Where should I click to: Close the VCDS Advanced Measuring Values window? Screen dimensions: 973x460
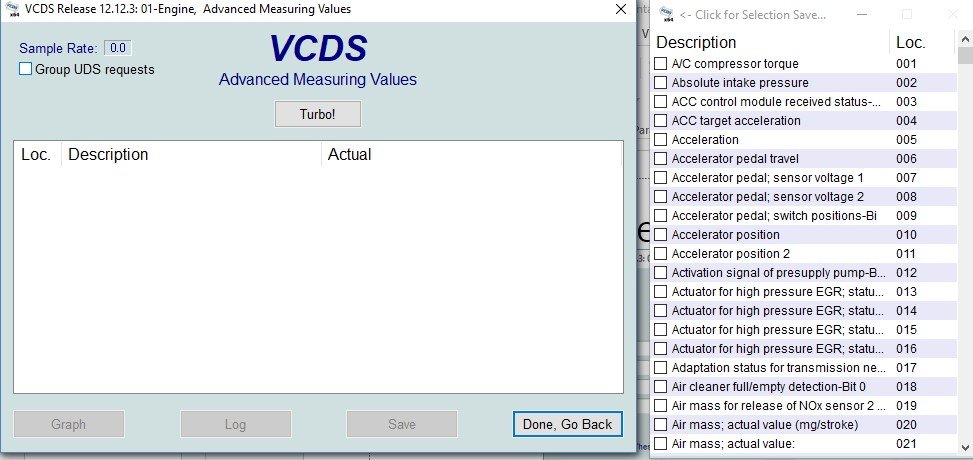621,10
